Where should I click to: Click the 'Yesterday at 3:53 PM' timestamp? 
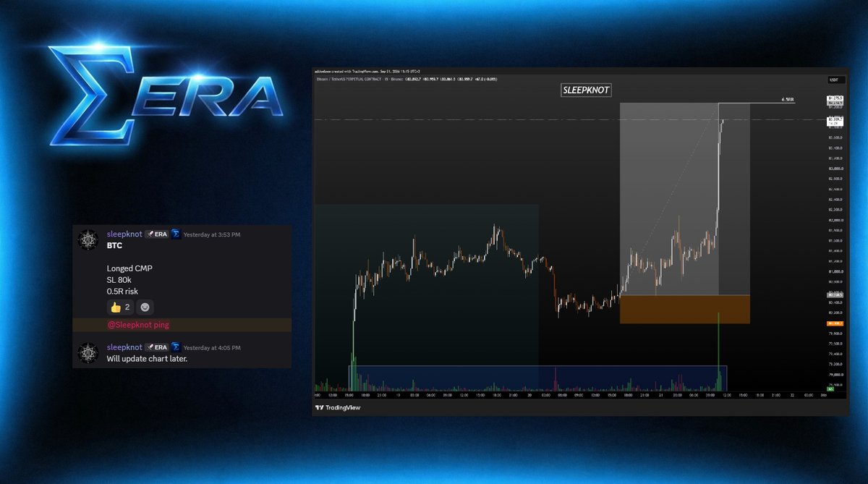tap(212, 235)
